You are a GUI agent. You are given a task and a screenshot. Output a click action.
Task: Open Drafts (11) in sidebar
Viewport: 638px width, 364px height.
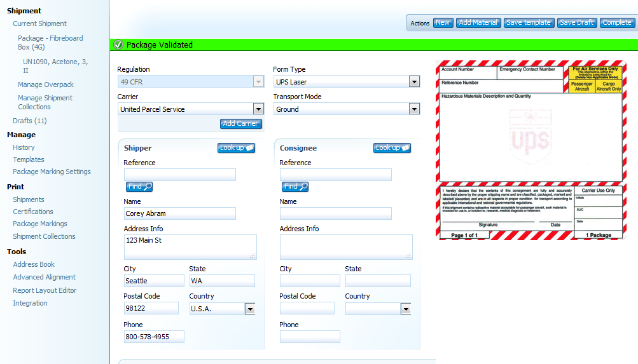(30, 121)
